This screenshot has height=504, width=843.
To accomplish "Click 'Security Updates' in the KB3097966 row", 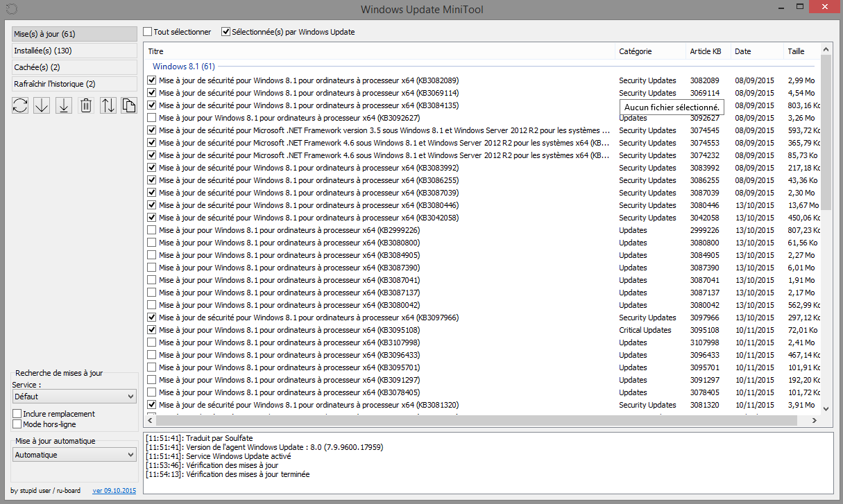I will (647, 318).
